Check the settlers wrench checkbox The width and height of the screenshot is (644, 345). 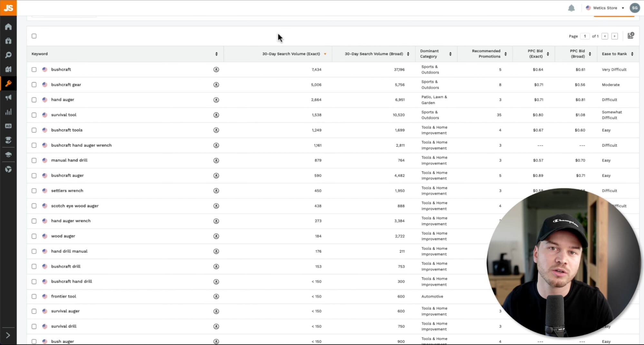(x=34, y=191)
